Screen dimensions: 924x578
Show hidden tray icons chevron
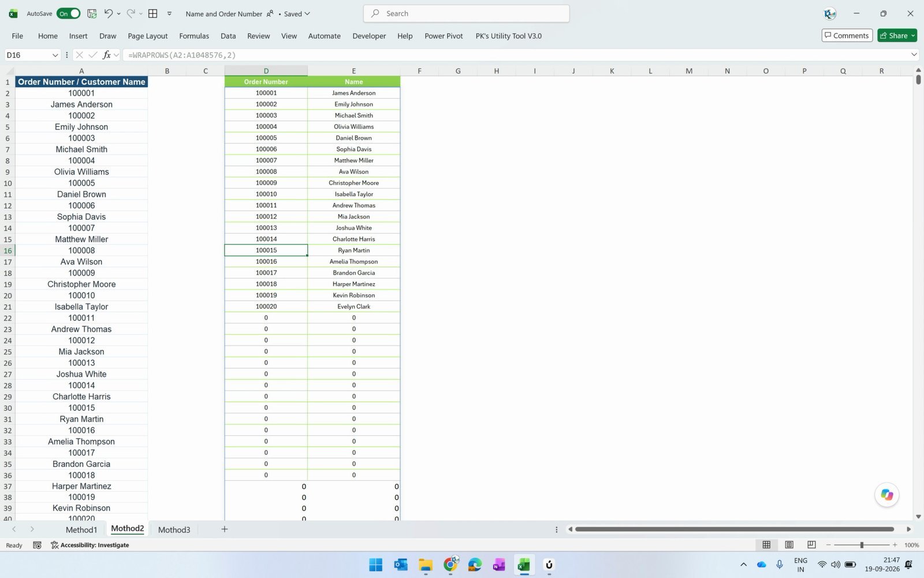coord(743,565)
